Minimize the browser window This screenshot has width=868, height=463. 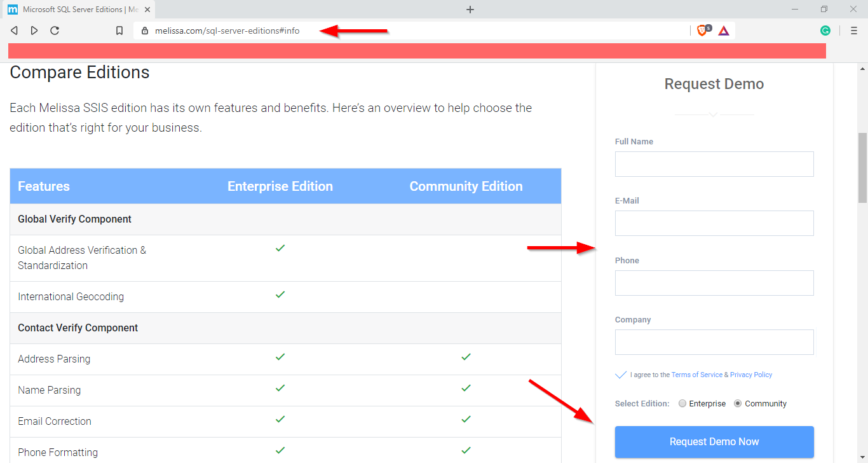[795, 9]
